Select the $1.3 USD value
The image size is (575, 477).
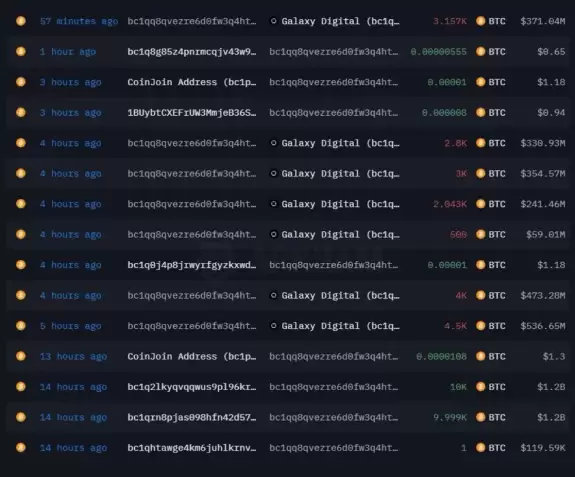554,356
